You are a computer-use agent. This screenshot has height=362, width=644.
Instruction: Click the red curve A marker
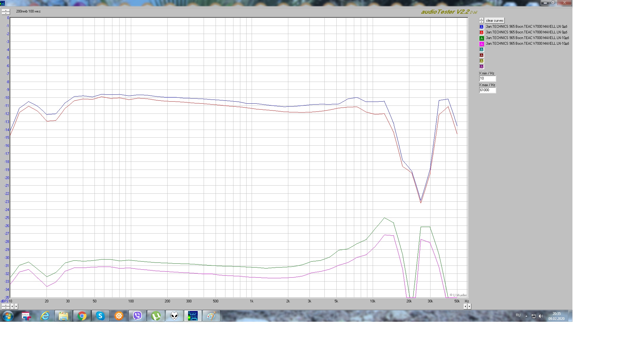tap(482, 32)
